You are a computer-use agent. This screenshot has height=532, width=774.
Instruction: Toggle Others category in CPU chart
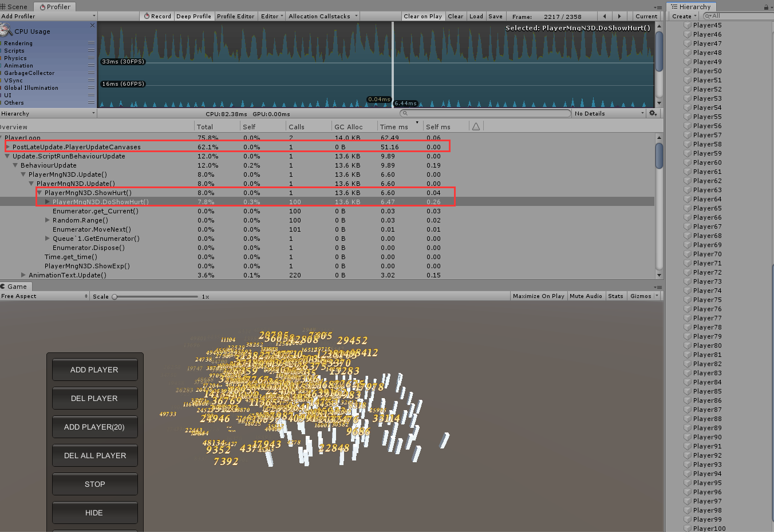point(1,103)
